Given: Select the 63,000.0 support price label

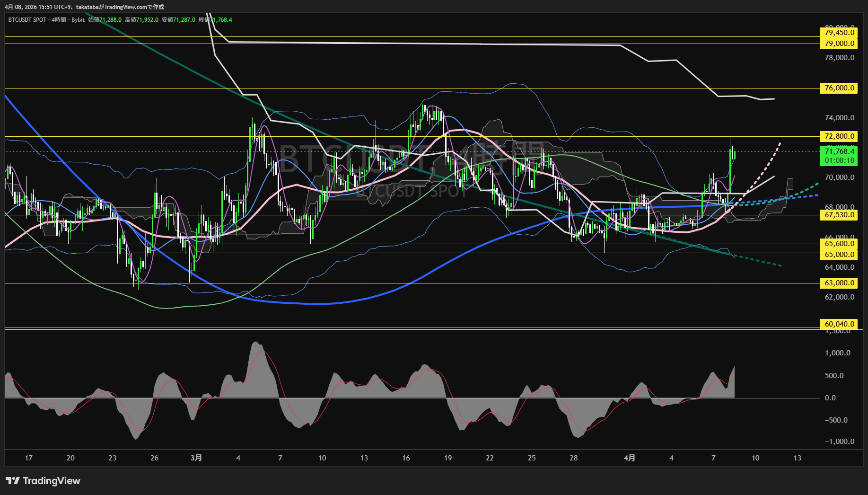Looking at the screenshot, I should (839, 283).
